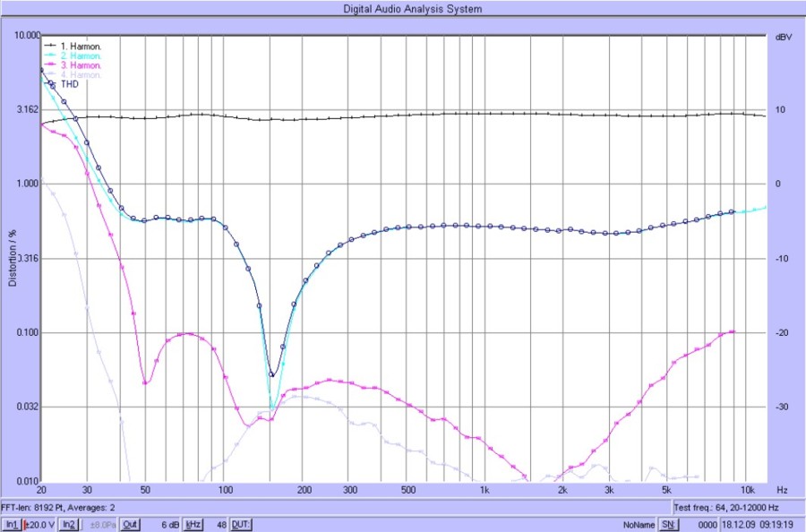The width and height of the screenshot is (806, 532).
Task: Click the 6 dB output level value
Action: pyautogui.click(x=169, y=524)
